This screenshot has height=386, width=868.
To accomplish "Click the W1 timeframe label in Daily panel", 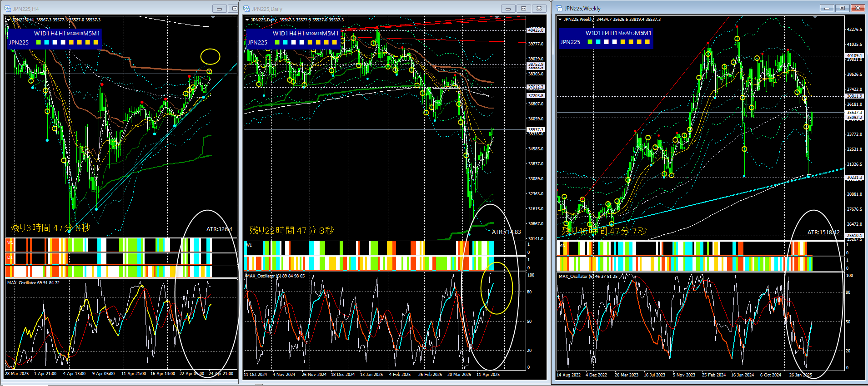I will [x=277, y=33].
